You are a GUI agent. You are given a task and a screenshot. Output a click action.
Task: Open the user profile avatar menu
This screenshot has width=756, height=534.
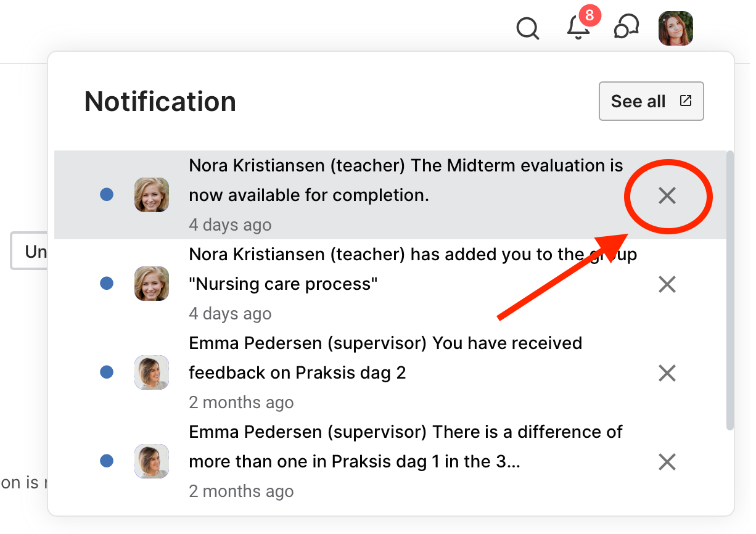[x=675, y=28]
